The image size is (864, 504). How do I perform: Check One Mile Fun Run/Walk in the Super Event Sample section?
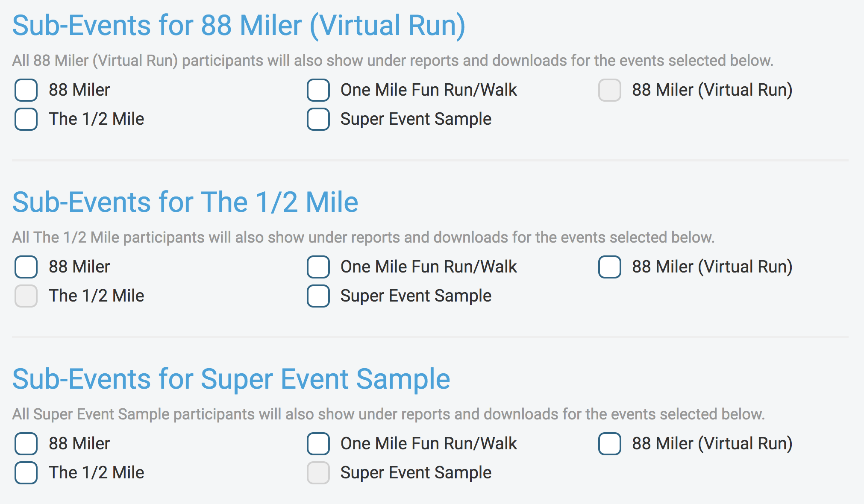click(x=318, y=444)
